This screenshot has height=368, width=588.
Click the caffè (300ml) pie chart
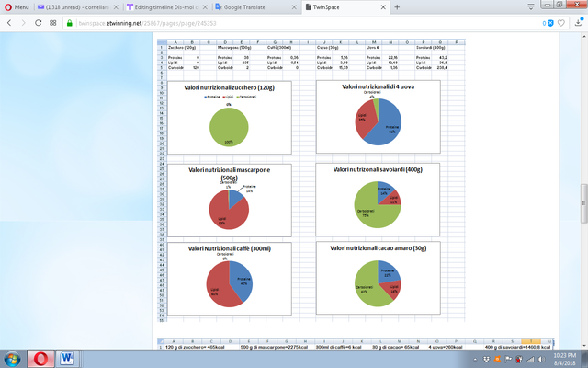pos(229,284)
